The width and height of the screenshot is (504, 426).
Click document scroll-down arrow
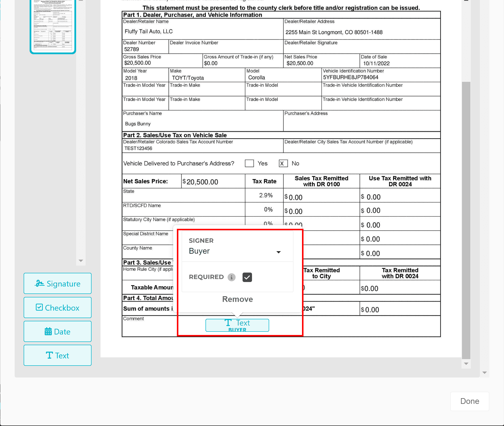point(466,364)
